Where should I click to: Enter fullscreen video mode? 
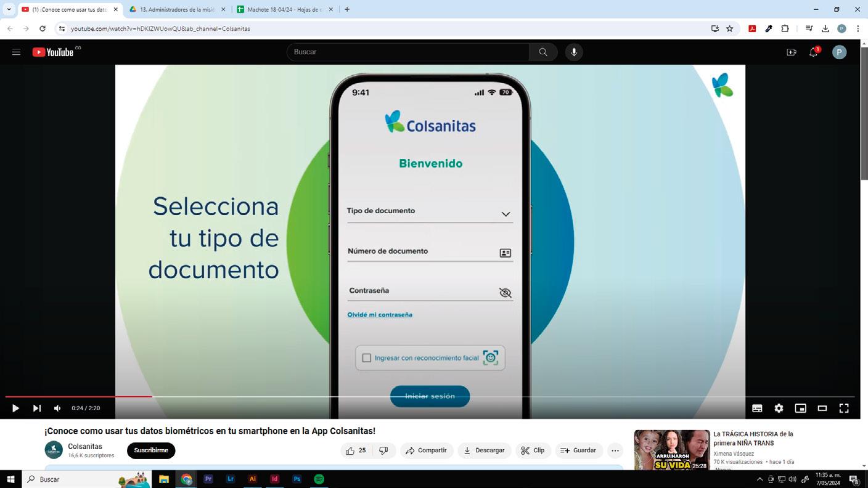844,408
